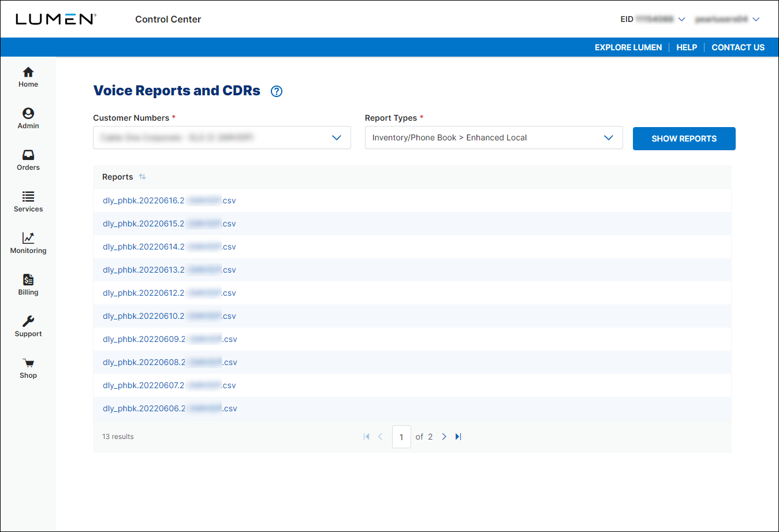Viewport: 779px width, 532px height.
Task: Open the Services list icon
Action: (x=28, y=196)
